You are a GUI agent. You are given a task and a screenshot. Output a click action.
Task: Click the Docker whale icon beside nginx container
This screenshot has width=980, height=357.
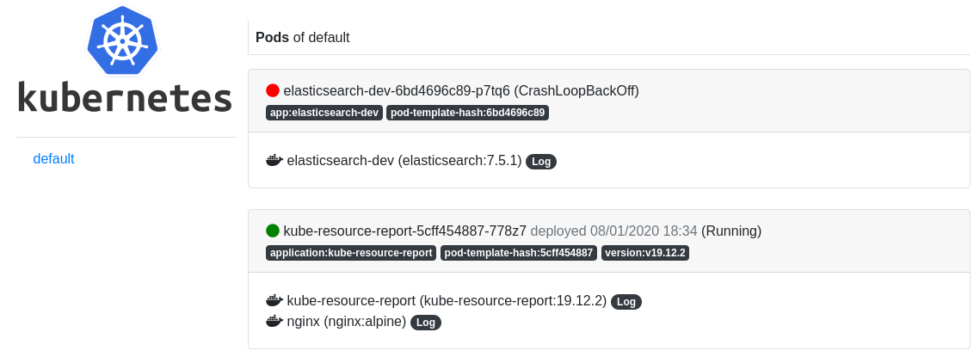(x=274, y=322)
